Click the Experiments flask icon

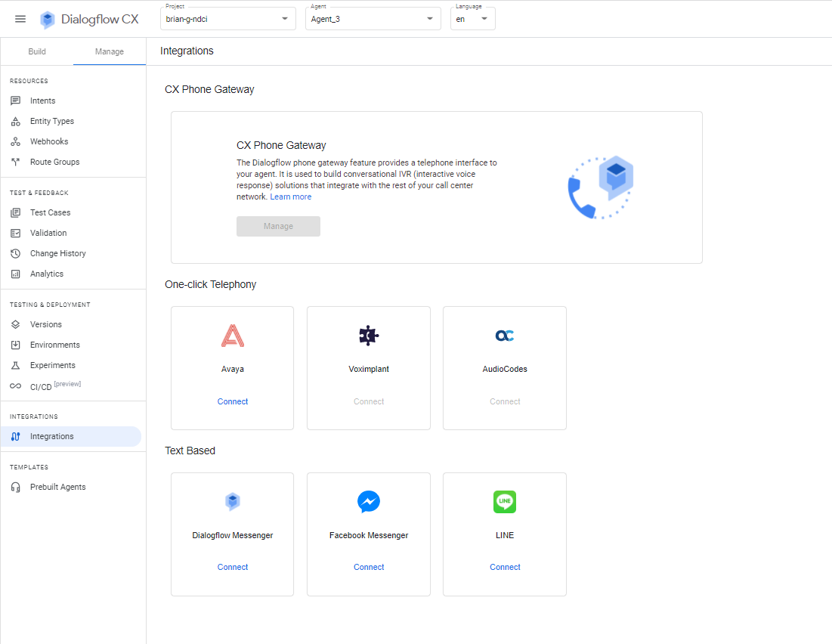(16, 365)
